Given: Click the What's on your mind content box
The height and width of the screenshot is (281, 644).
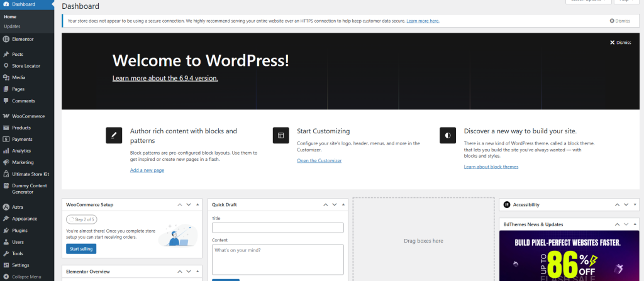Looking at the screenshot, I should [x=277, y=260].
